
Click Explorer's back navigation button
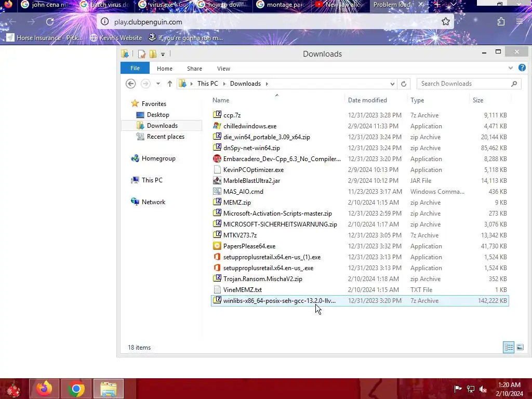130,84
